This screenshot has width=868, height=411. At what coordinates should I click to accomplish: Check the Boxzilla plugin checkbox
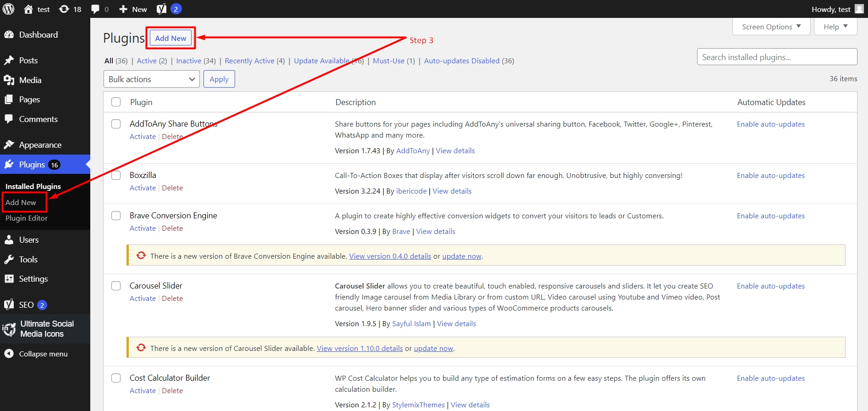click(x=116, y=175)
